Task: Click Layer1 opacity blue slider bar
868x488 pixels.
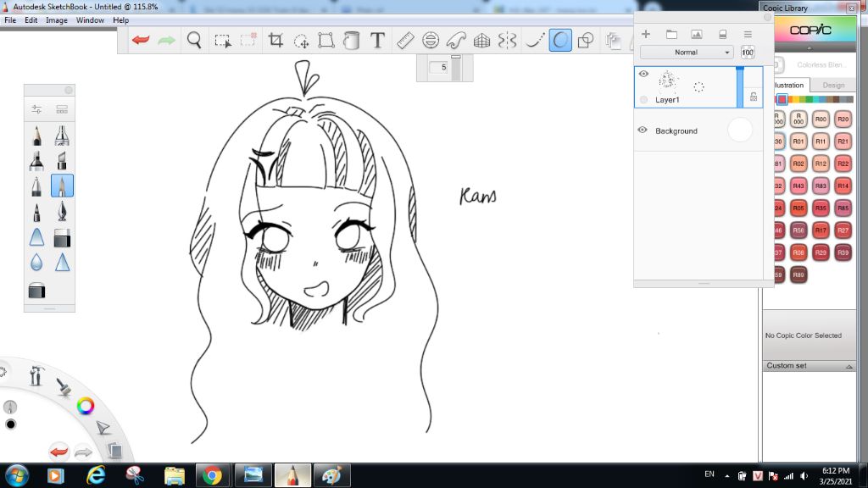Action: coord(740,87)
